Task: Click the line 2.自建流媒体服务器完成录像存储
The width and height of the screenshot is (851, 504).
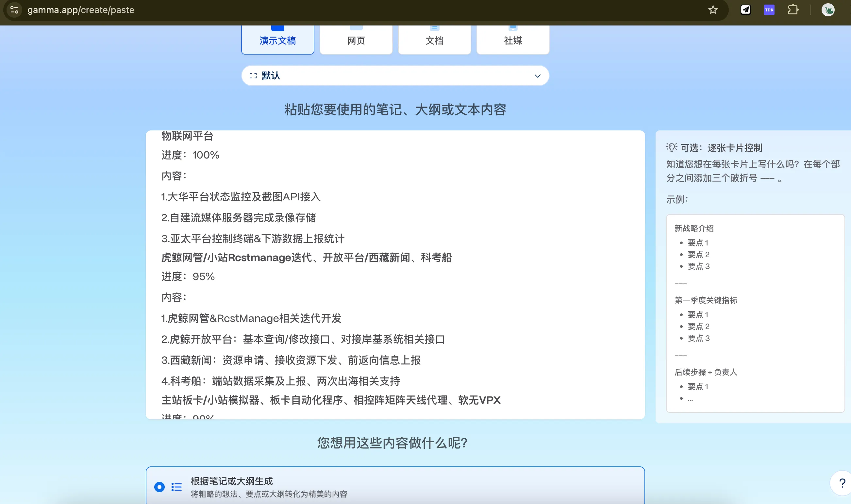Action: [x=238, y=218]
